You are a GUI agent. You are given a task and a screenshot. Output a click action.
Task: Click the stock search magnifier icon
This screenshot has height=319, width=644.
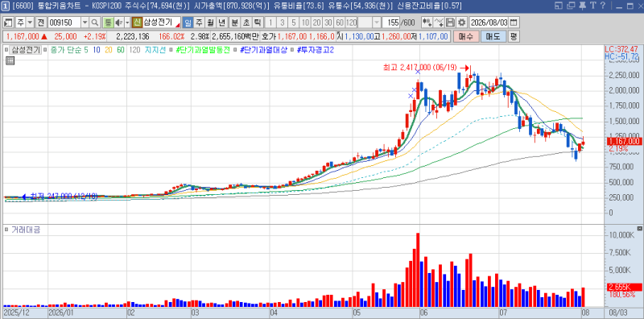(95, 23)
